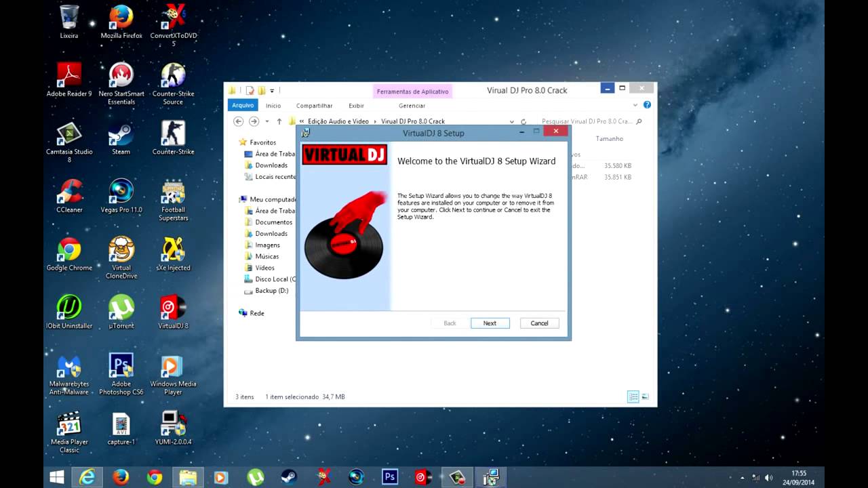The image size is (868, 488).
Task: Switch Explorer to large icons view
Action: click(x=645, y=396)
